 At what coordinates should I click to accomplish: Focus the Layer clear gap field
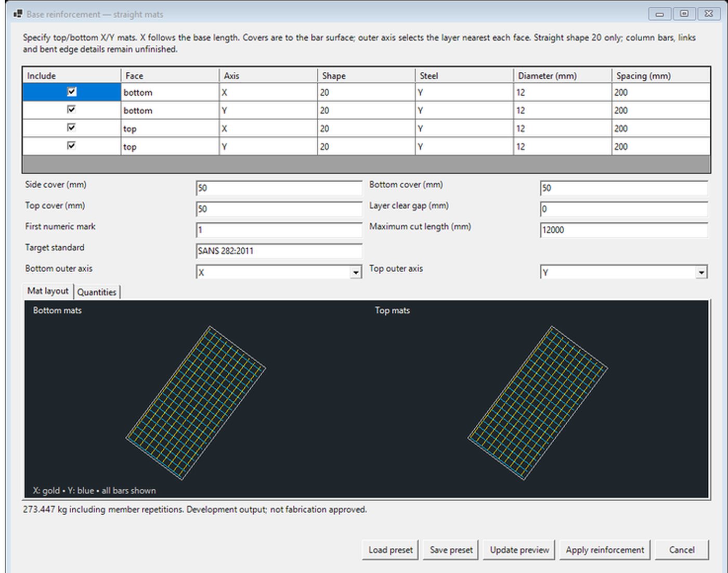[624, 209]
